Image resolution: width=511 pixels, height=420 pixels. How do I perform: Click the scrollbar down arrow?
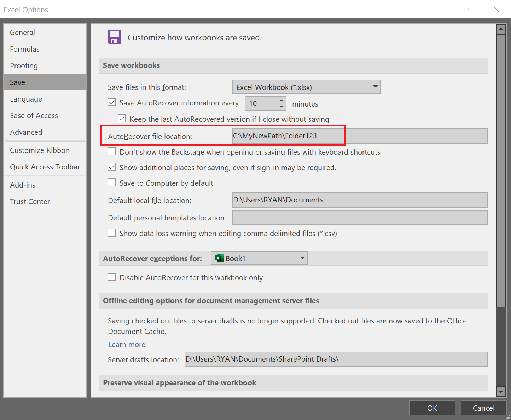click(x=500, y=391)
